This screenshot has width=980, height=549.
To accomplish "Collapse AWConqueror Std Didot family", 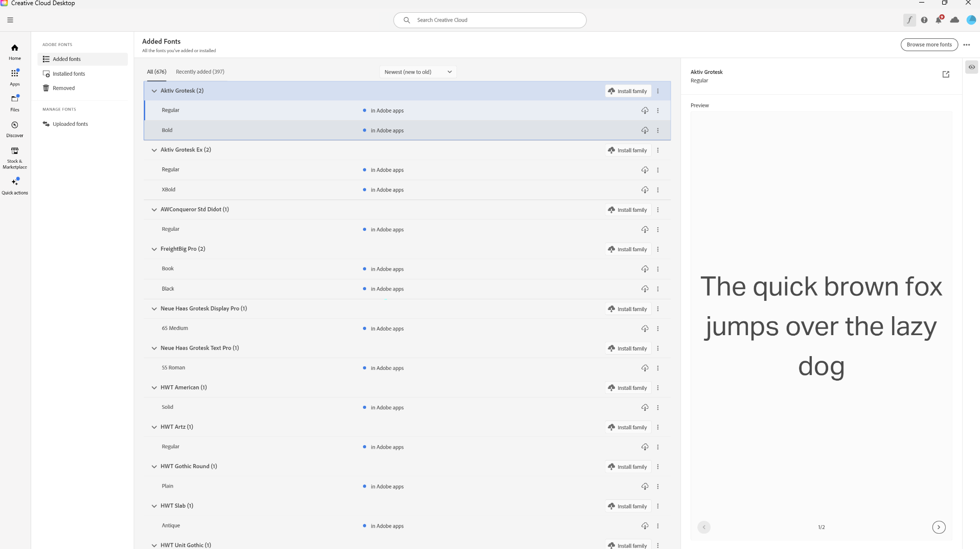I will pos(154,210).
